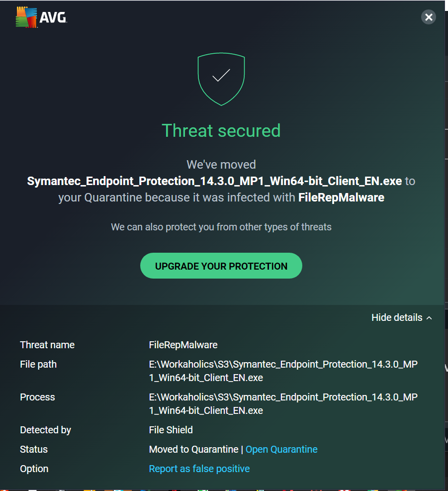
Task: Click the green shield checkmark icon
Action: [221, 79]
